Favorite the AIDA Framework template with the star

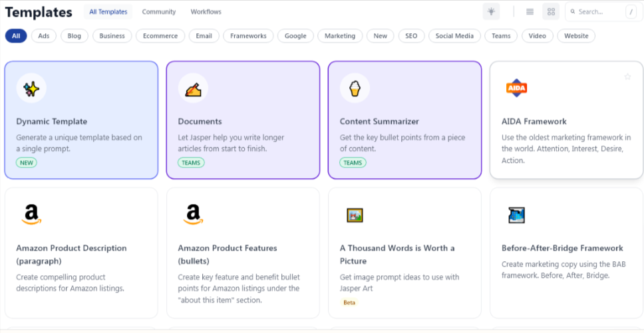(x=627, y=77)
